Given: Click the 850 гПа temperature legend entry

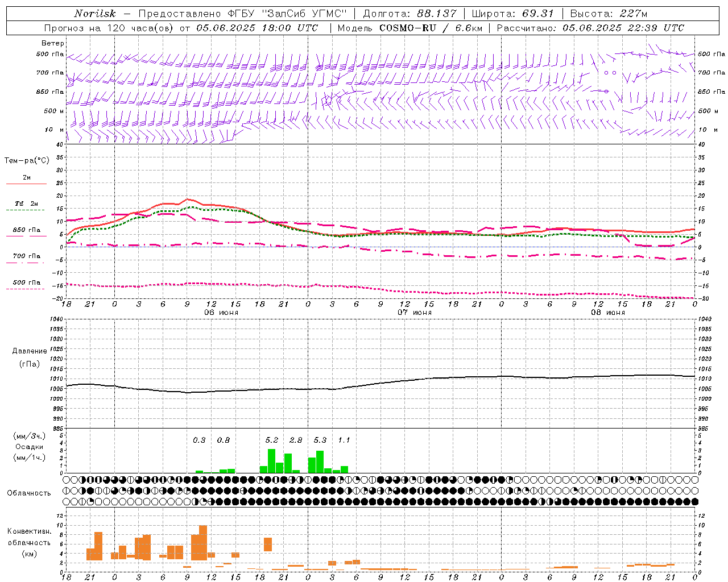Looking at the screenshot, I should tap(26, 230).
